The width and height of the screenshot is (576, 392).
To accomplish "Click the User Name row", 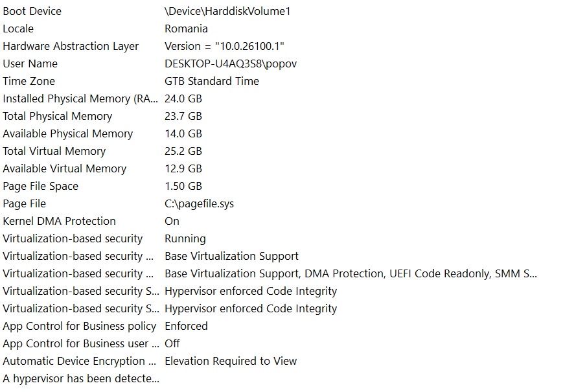I will [30, 63].
